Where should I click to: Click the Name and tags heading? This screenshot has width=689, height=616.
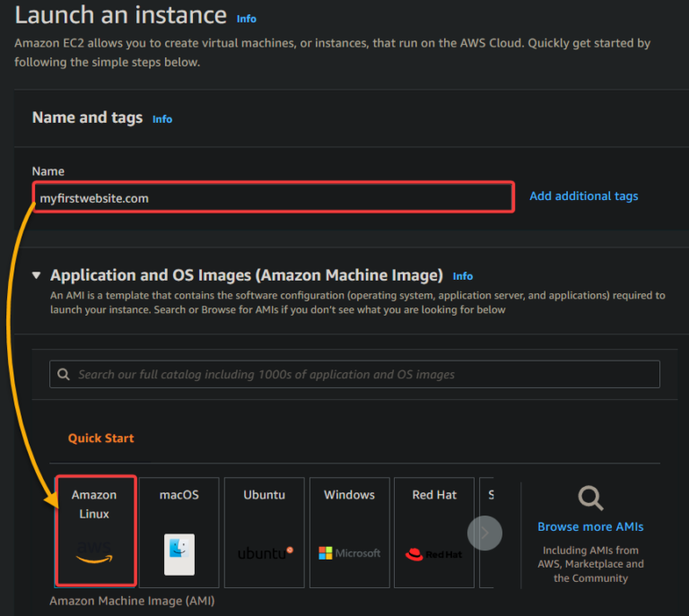coord(87,117)
